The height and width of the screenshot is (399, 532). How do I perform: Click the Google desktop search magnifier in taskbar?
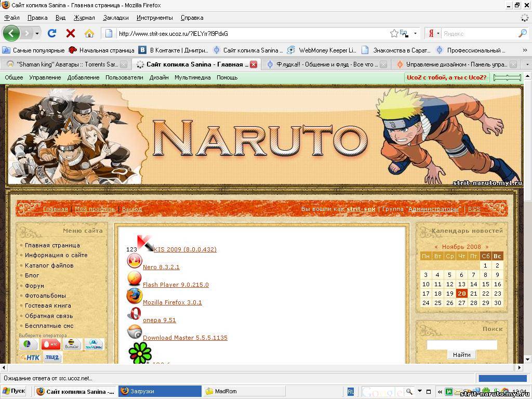pos(409,392)
